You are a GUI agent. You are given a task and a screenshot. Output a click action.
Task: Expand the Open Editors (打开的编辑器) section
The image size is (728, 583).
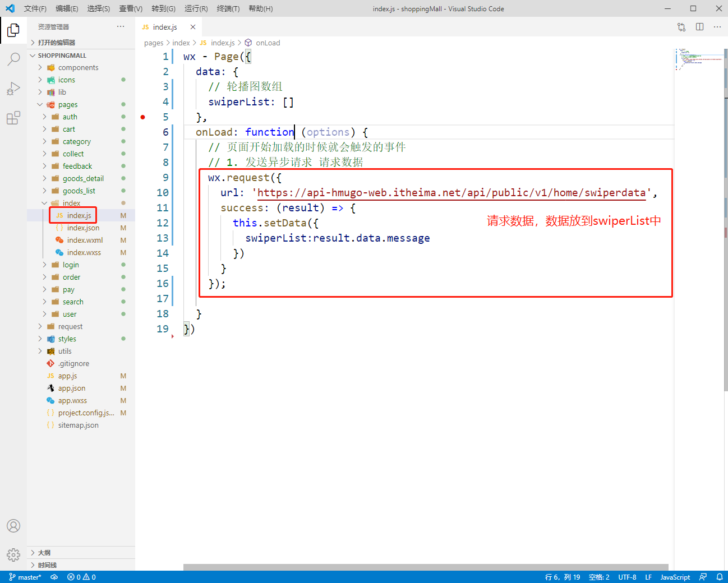click(81, 43)
